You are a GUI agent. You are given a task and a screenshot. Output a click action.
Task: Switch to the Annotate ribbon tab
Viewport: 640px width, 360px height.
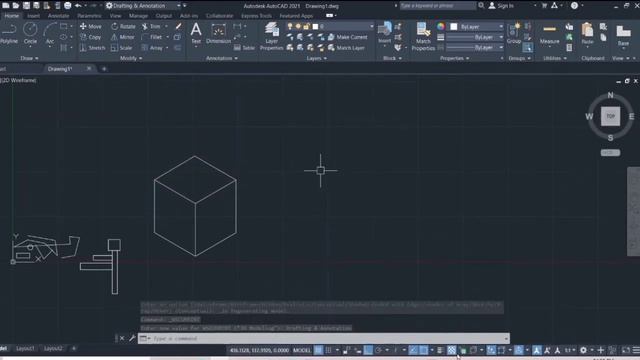click(58, 16)
